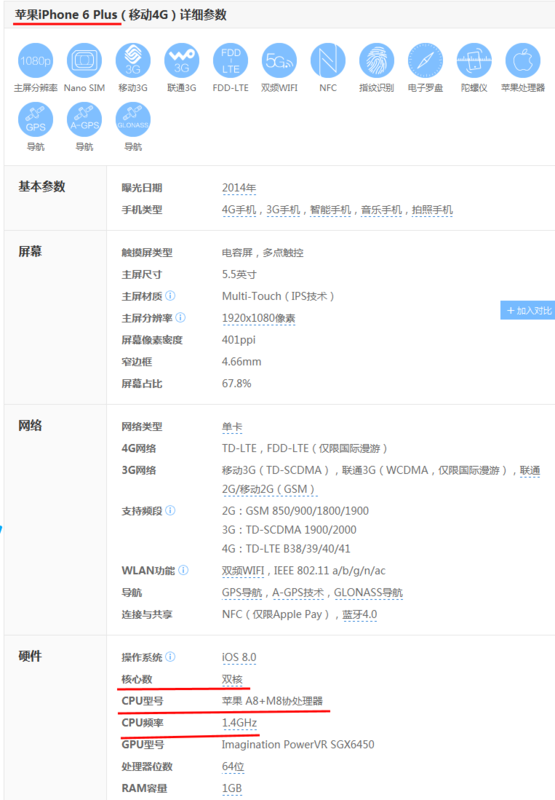The image size is (555, 800).
Task: Select the 4G：TD-LTE B38/39/40/41 line
Action: coord(286,549)
